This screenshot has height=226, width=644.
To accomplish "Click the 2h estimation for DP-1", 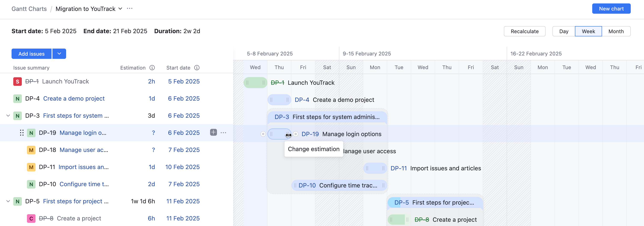I will [x=151, y=82].
